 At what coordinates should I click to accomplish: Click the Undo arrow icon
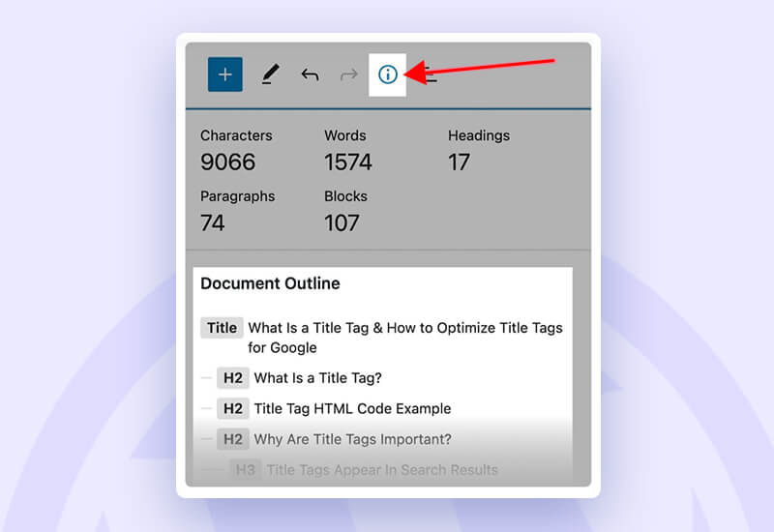310,75
